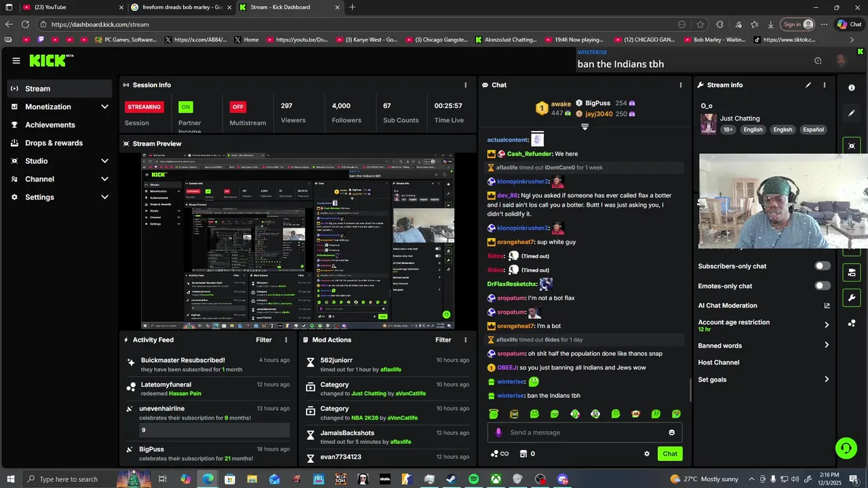Image resolution: width=868 pixels, height=488 pixels.
Task: Open Mod Actions three-dot options
Action: [x=465, y=340]
